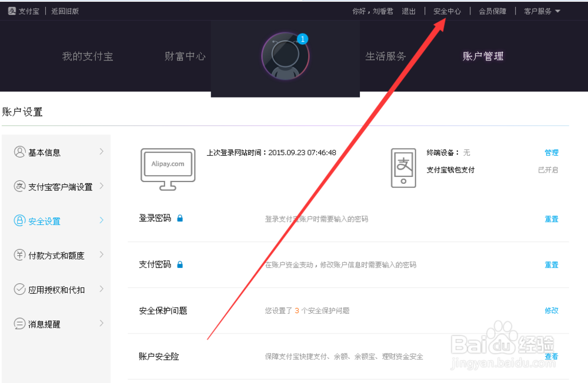
Task: Click the 消息提醒 message icon
Action: pos(19,324)
